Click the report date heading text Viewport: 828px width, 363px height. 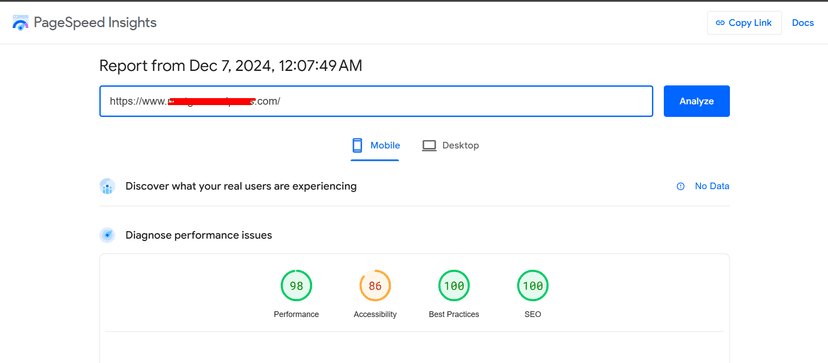[231, 66]
